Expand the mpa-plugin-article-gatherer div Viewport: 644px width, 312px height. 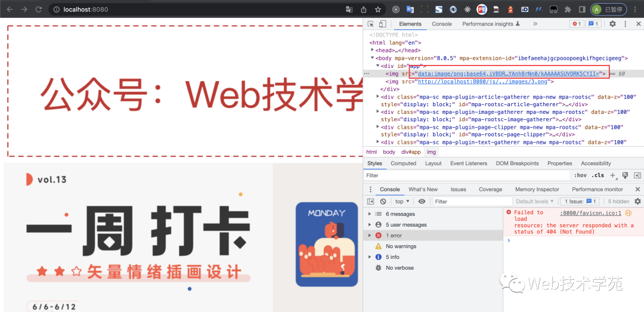[378, 97]
